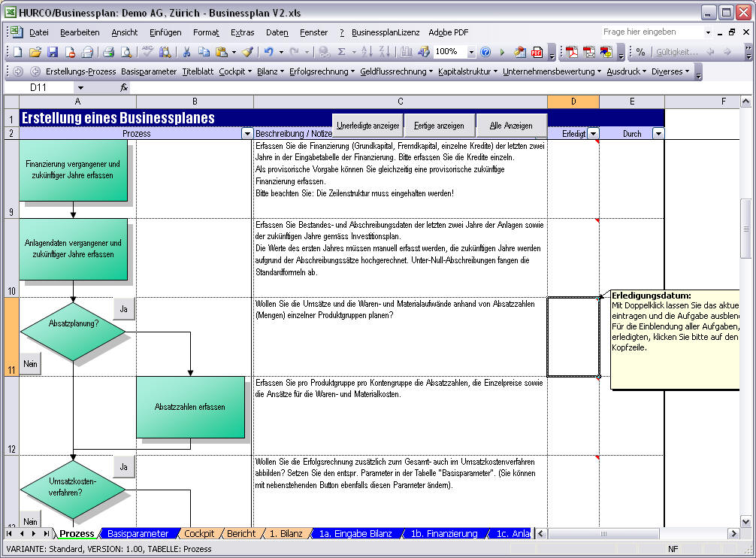Open the Prozess column filter dropdown

click(247, 134)
